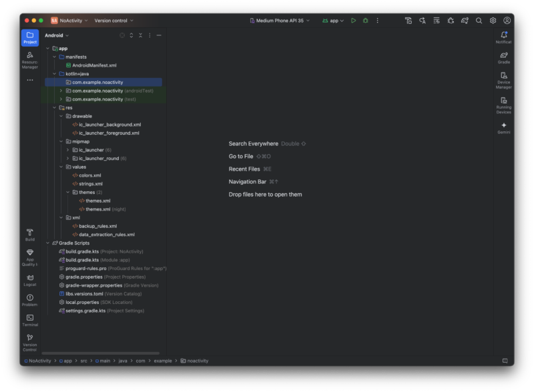Open the Build tool window
534x392 pixels.
[30, 234]
